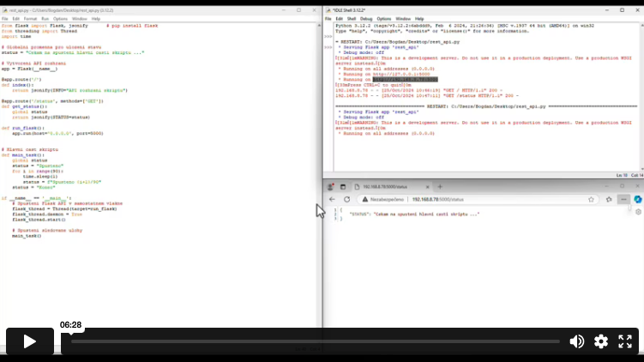Click the Edge Copilot icon
Viewport: 644px width, 362px height.
pos(637,199)
